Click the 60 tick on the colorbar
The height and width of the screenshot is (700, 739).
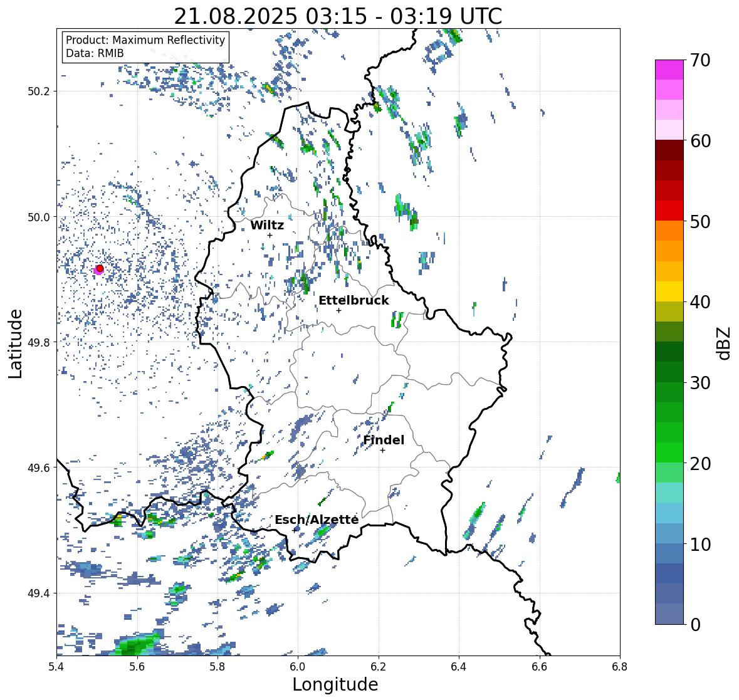700,141
